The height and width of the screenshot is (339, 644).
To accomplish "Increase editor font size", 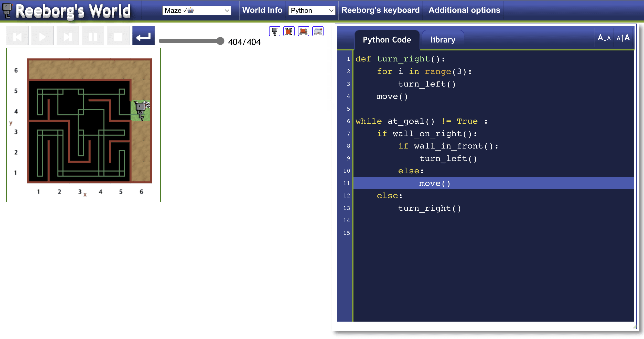I will click(623, 38).
